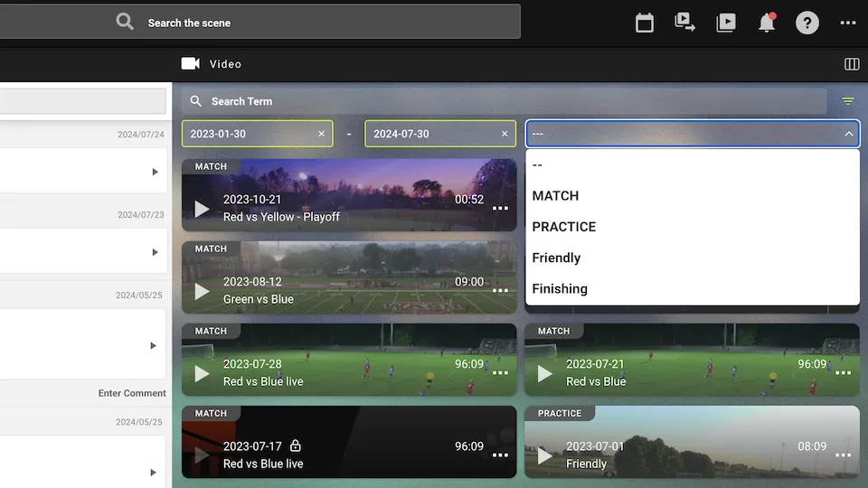Open options for 2023-07-17 video
Viewport: 868px width, 488px height.
click(x=500, y=455)
